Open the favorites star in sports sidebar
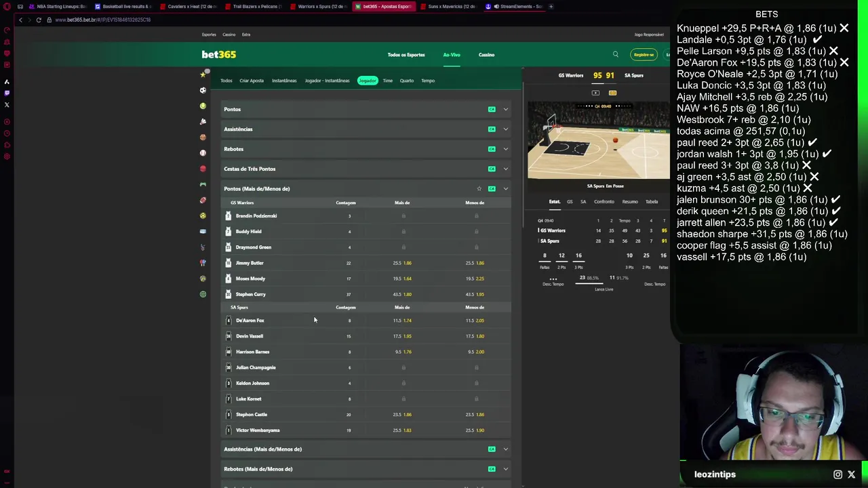Viewport: 868px width, 488px height. (203, 75)
